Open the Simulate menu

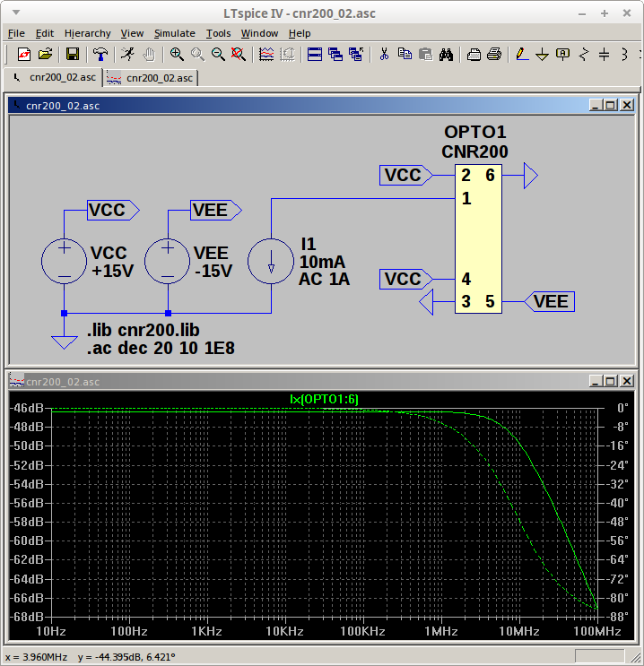(175, 33)
